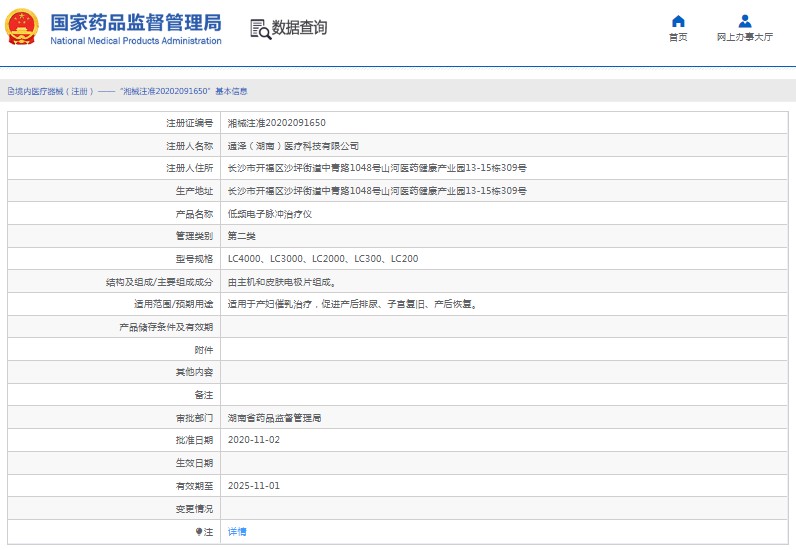The image size is (796, 550).
Task: Click the 结构及组成/主要组成成分 label
Action: click(159, 282)
